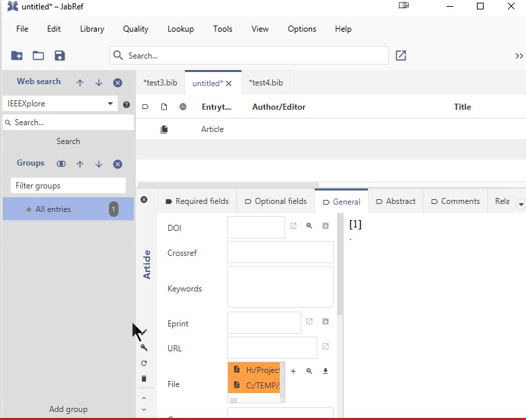Click the groups column header icon
This screenshot has height=420, width=526.
click(x=145, y=107)
